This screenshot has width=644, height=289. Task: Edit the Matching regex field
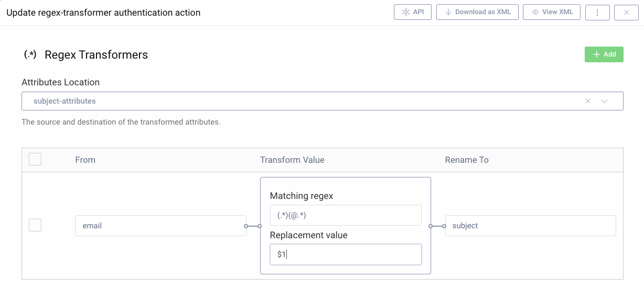pyautogui.click(x=346, y=215)
